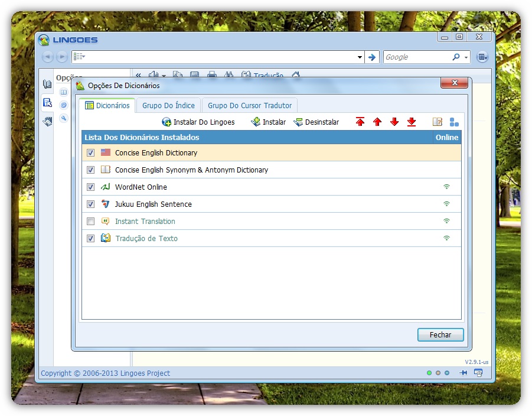Open the speaker pronunciation dropdown arrow

coord(164,76)
